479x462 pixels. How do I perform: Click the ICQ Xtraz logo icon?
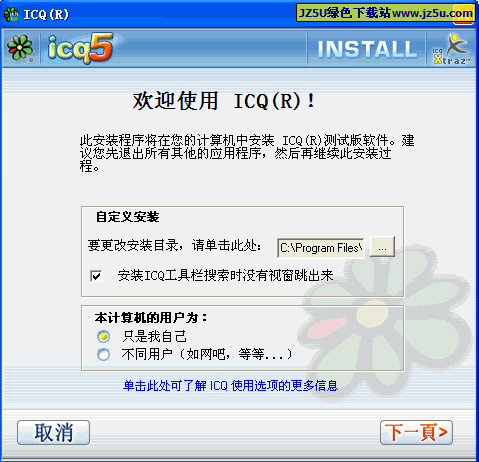[452, 49]
